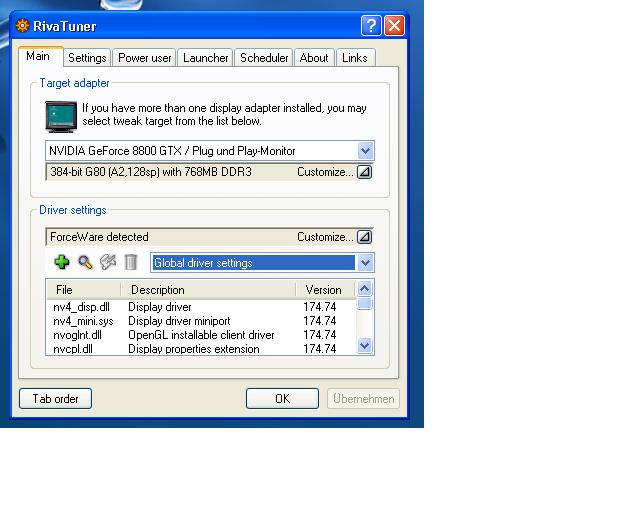Expand the Global driver settings dropdown
Screen dimensions: 640x512
pyautogui.click(x=365, y=263)
